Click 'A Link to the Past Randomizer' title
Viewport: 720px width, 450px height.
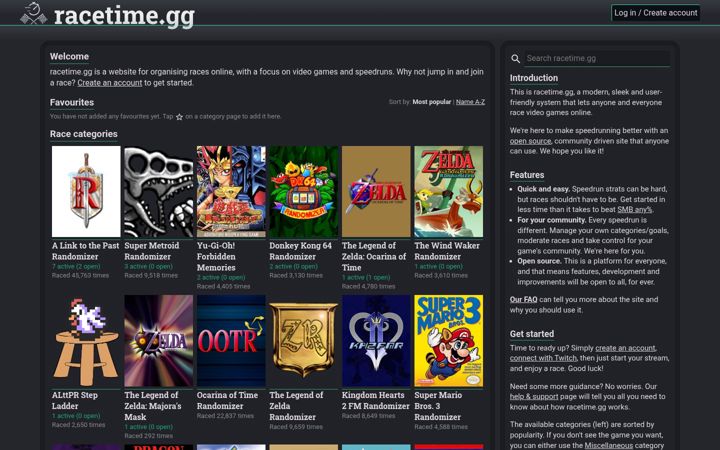click(x=85, y=251)
